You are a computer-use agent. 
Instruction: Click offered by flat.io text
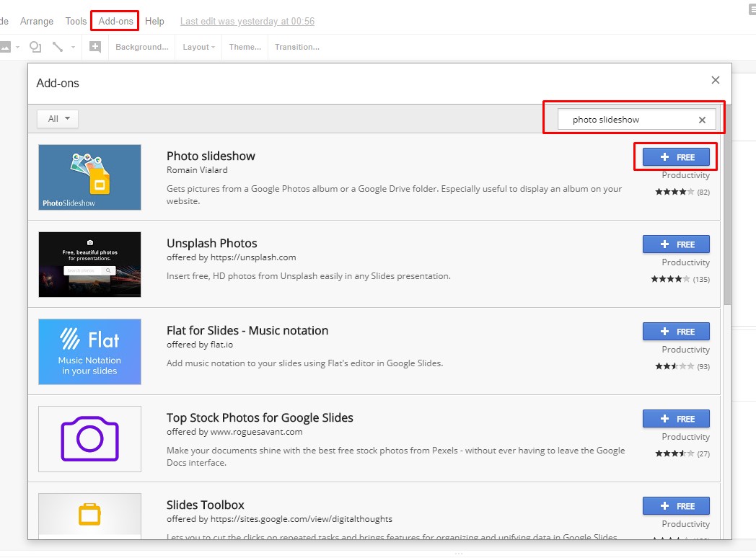(x=200, y=345)
